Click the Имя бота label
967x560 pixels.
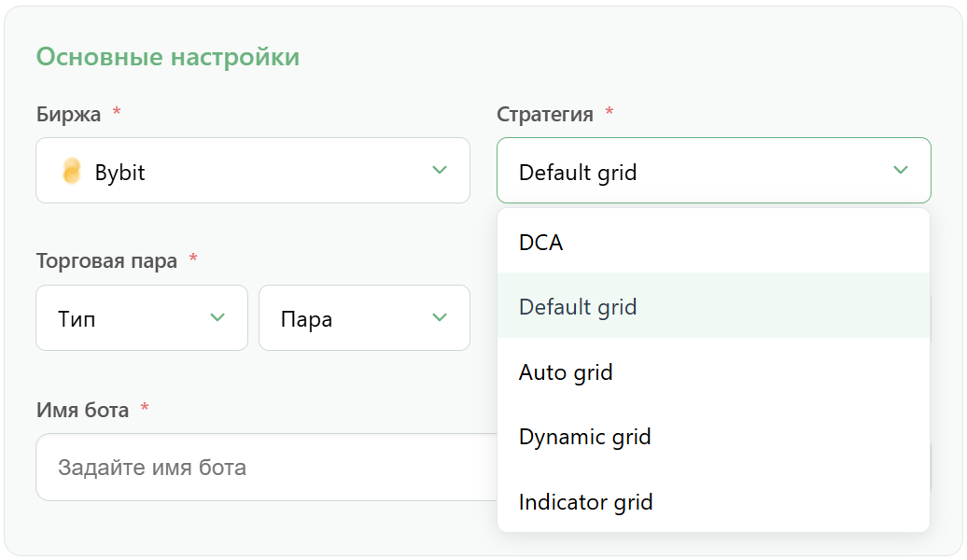[x=83, y=410]
